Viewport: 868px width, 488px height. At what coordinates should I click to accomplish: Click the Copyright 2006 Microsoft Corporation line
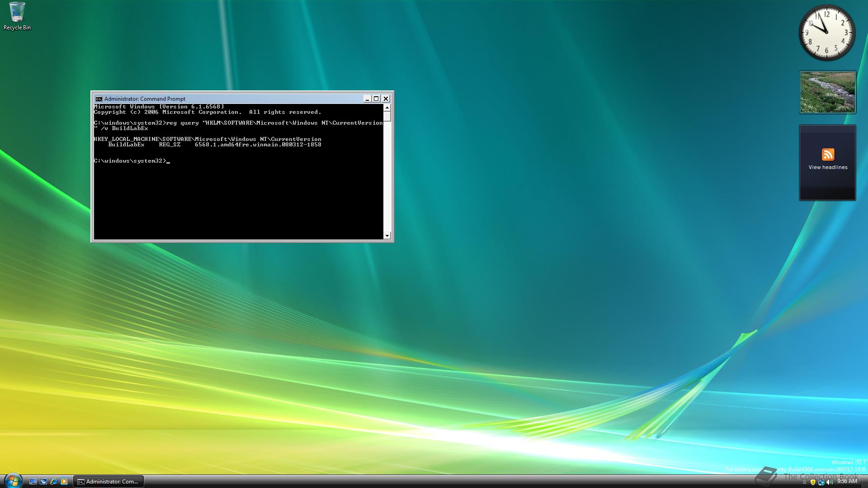(208, 112)
